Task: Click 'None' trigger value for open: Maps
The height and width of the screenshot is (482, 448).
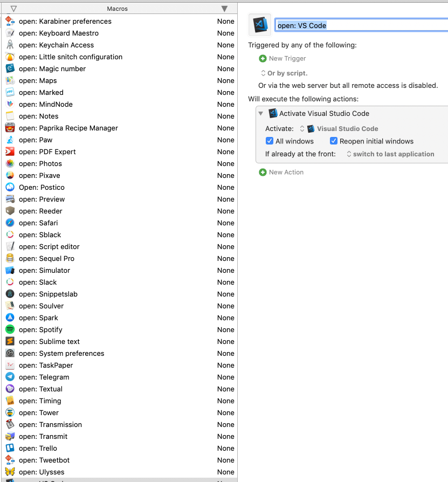Action: [225, 80]
